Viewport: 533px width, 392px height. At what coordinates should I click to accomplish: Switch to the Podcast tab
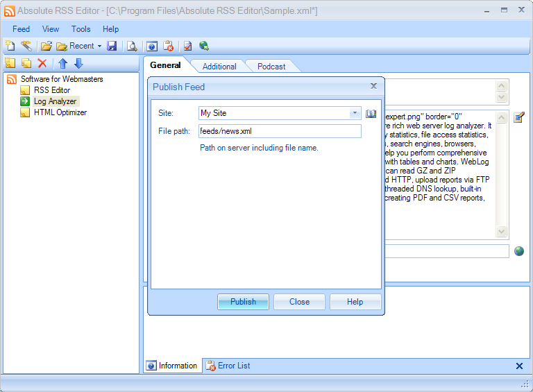click(271, 67)
